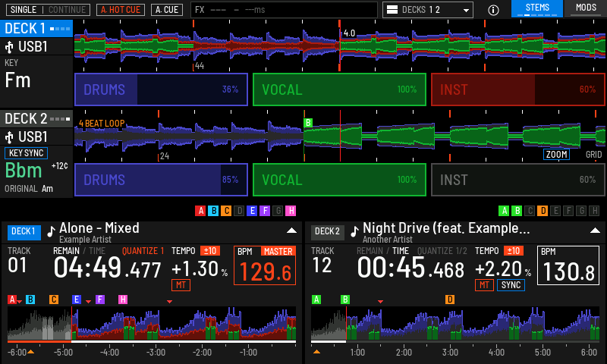Select Deck 1 hot cue C in pad row

click(226, 211)
